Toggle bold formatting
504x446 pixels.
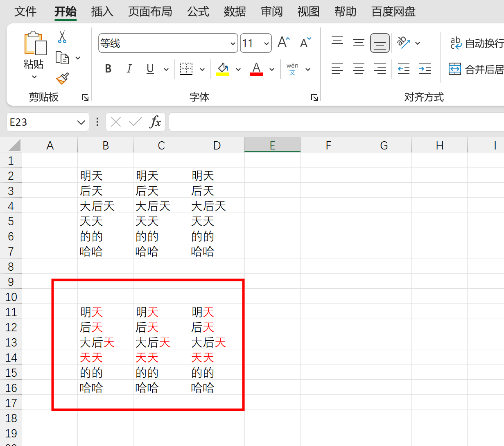pyautogui.click(x=108, y=69)
